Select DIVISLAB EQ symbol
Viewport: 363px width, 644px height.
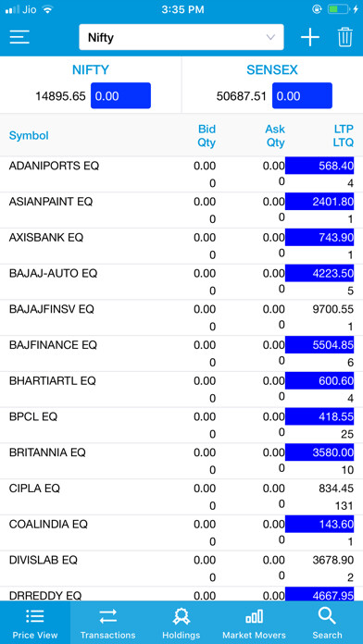pos(44,560)
